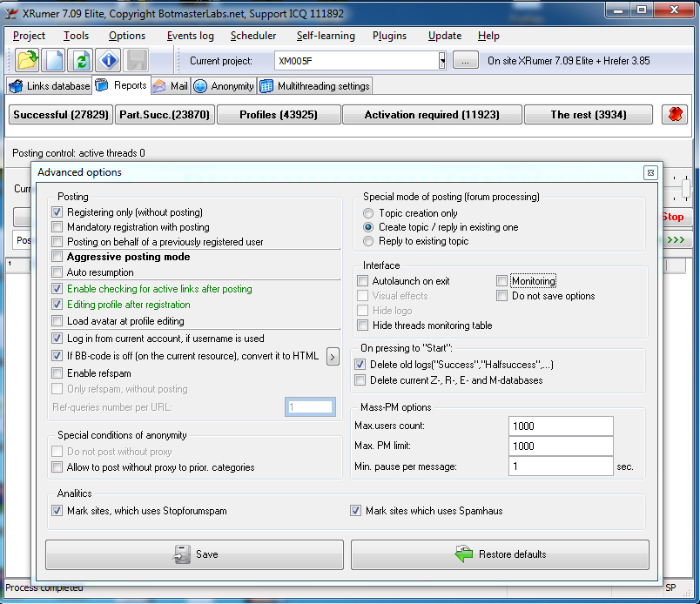Open the Project menu
Image resolution: width=700 pixels, height=604 pixels.
(29, 36)
